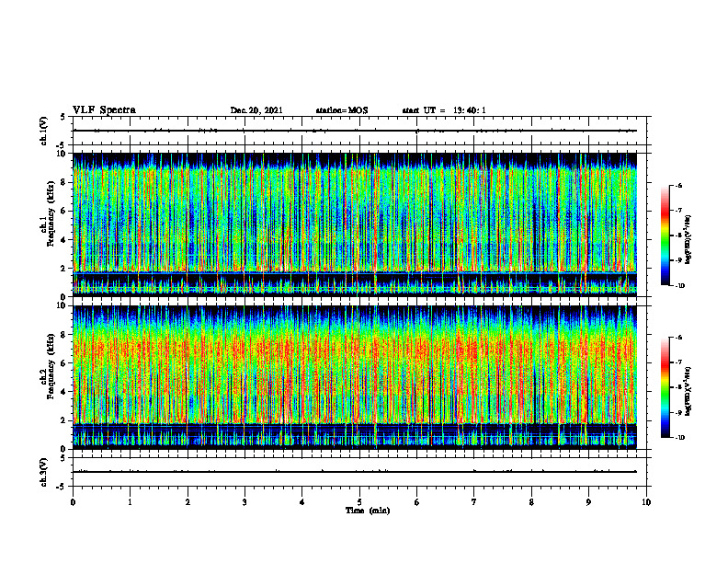Click time axis tick label "8"

point(531,502)
